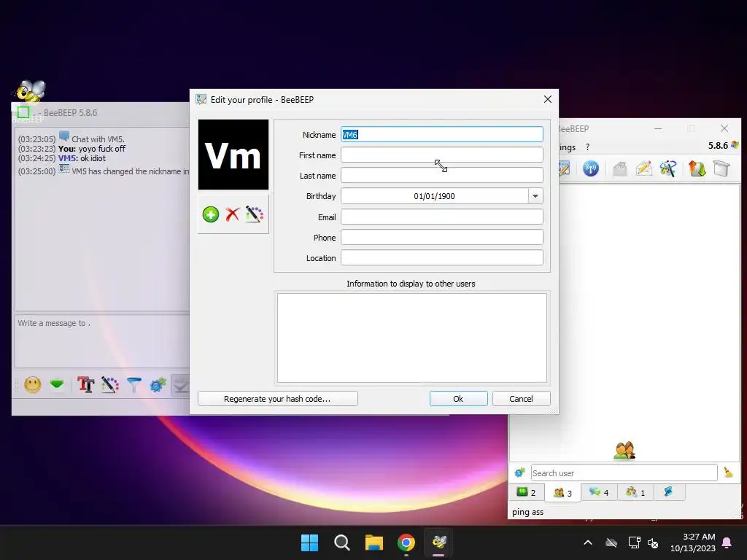Click the Birthday value 01/01/1900
747x560 pixels.
434,195
